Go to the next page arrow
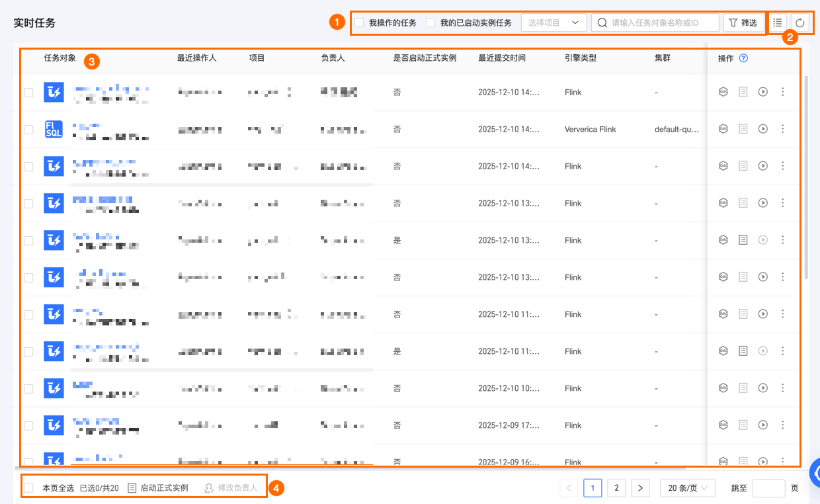Image resolution: width=820 pixels, height=504 pixels. coord(640,488)
